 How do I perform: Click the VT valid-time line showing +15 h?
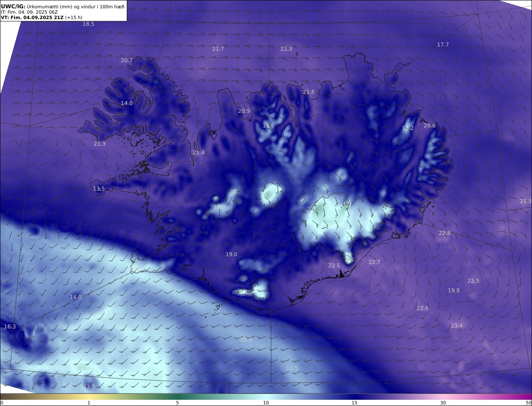point(42,17)
